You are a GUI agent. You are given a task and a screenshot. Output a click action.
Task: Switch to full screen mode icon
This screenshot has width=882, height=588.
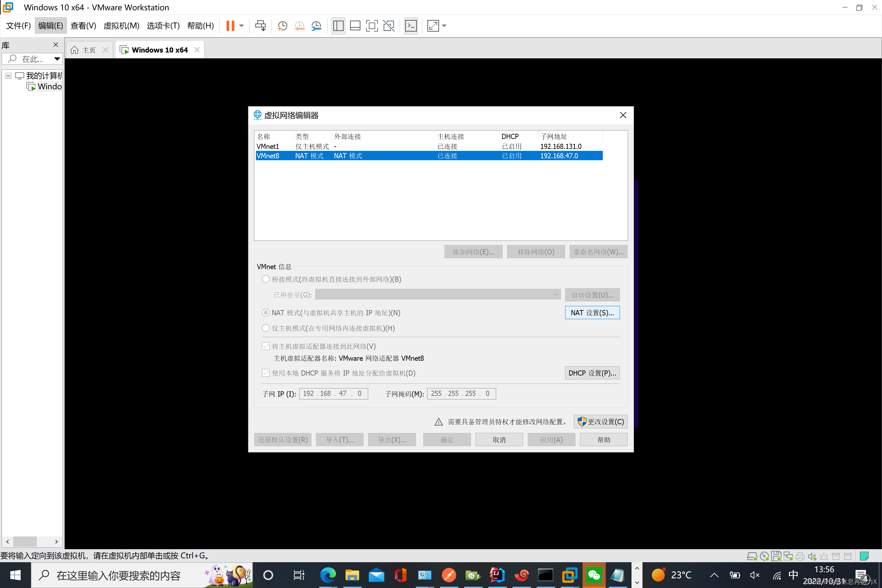coord(372,26)
